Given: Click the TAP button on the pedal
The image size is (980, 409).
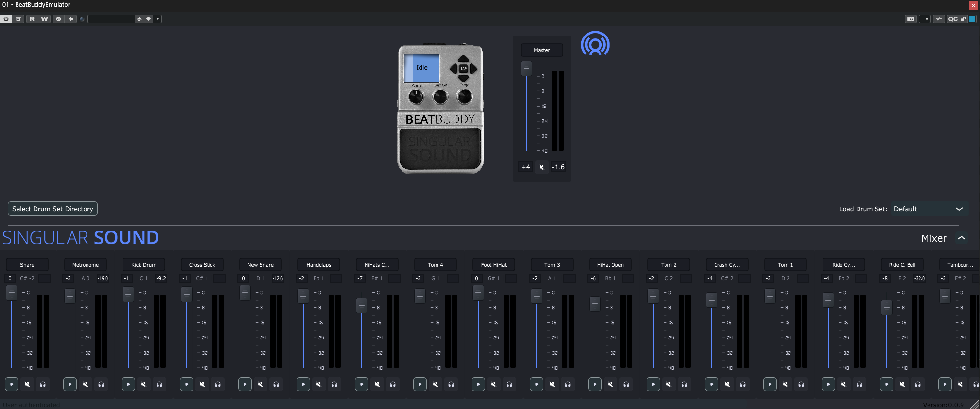Looking at the screenshot, I should [x=463, y=69].
